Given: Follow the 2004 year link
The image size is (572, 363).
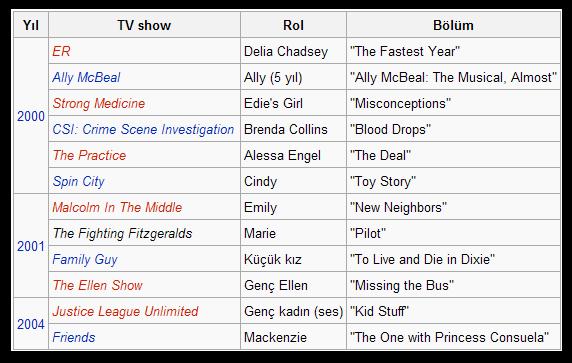Looking at the screenshot, I should click(31, 324).
